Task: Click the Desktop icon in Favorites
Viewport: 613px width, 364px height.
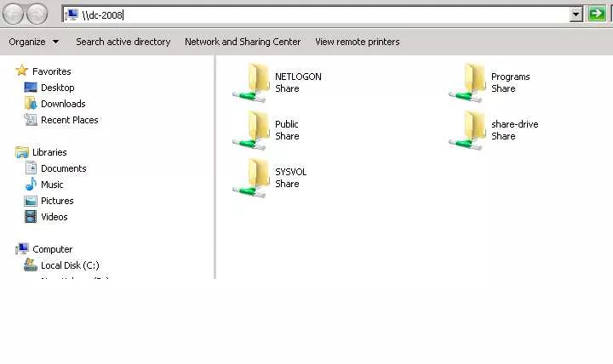Action: tap(31, 87)
